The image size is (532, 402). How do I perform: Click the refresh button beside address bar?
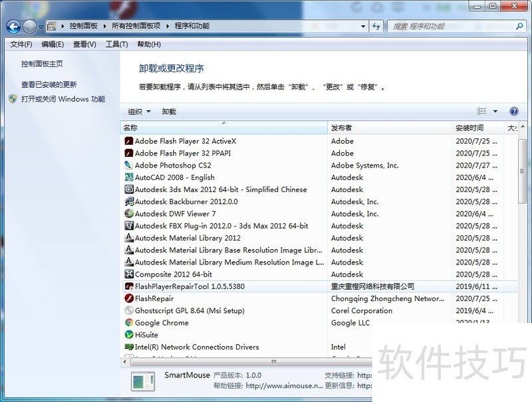pos(377,27)
